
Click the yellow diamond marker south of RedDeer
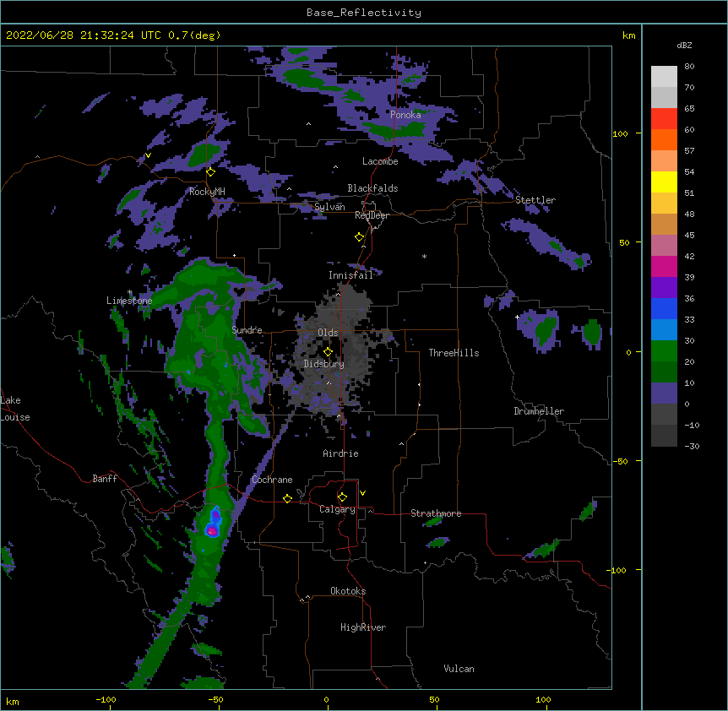point(360,237)
